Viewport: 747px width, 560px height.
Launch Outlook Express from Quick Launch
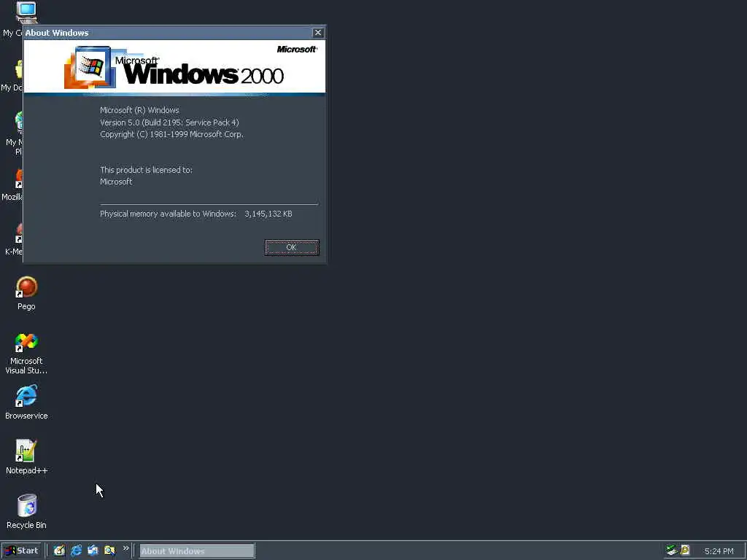pyautogui.click(x=93, y=551)
